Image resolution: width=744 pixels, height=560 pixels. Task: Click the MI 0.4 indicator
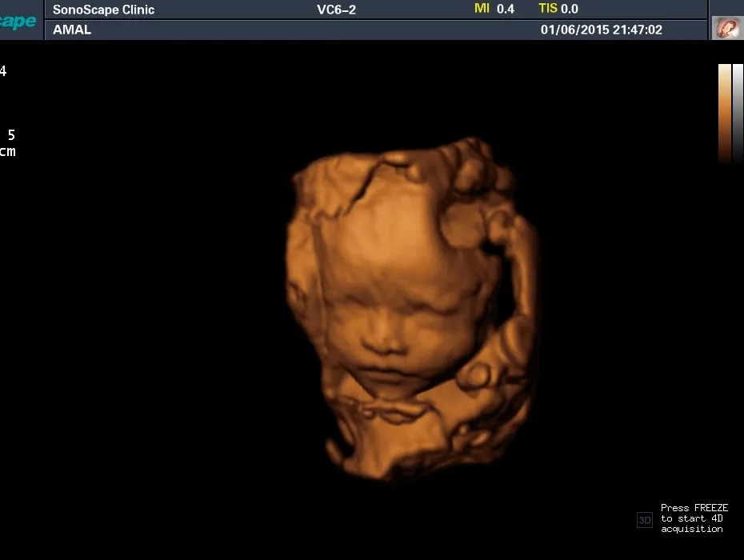pyautogui.click(x=494, y=9)
